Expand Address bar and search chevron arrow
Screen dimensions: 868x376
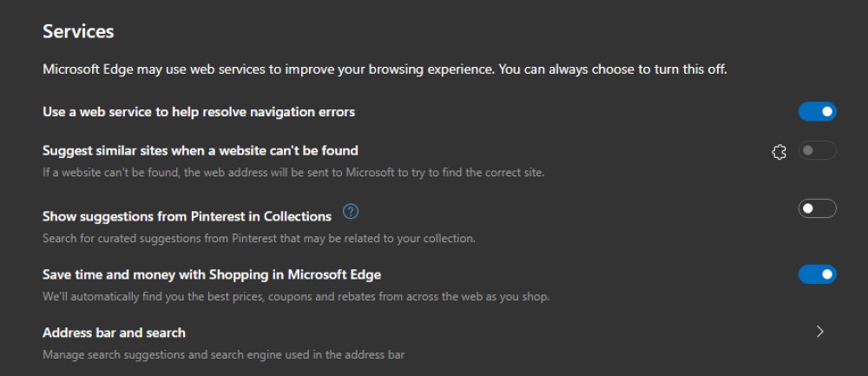(820, 332)
